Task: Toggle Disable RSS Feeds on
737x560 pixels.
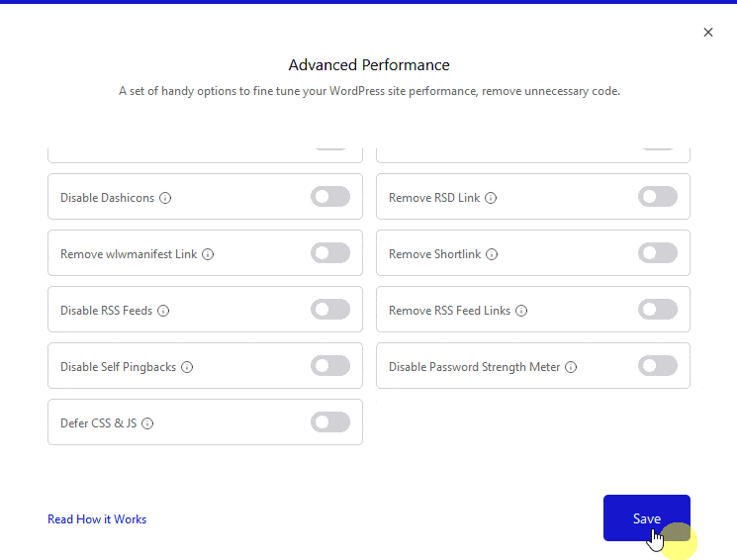Action: tap(330, 310)
